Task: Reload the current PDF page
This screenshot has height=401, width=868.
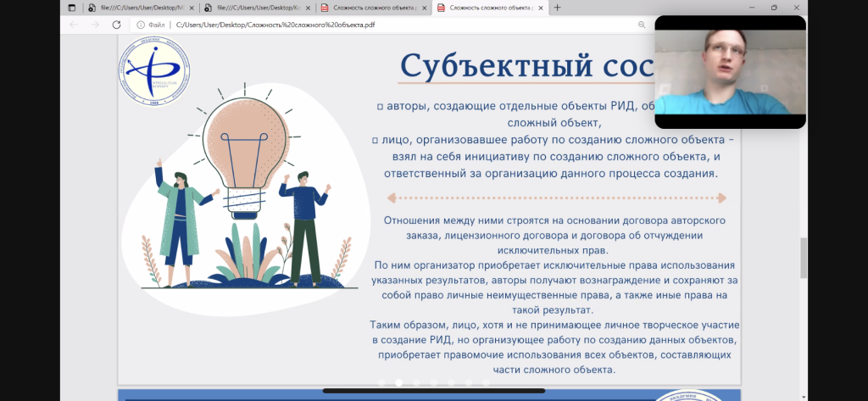Action: (x=116, y=25)
